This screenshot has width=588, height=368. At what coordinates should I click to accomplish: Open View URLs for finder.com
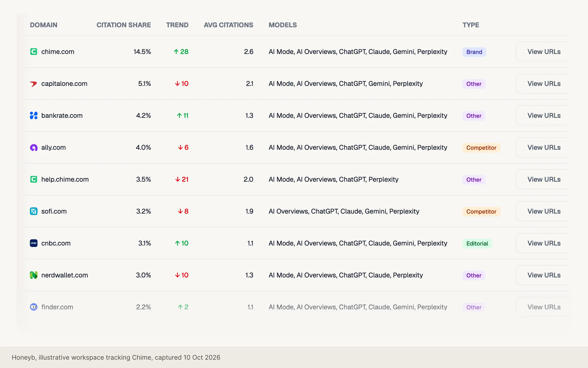coord(542,307)
